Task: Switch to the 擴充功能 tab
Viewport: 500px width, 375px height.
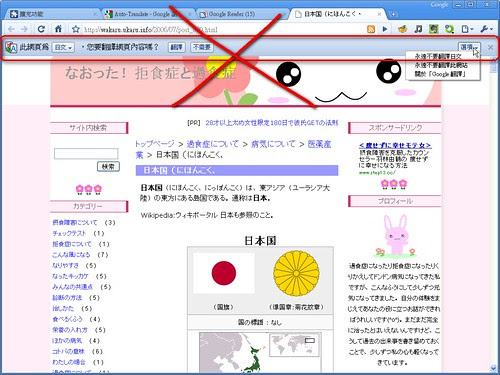Action: 52,14
